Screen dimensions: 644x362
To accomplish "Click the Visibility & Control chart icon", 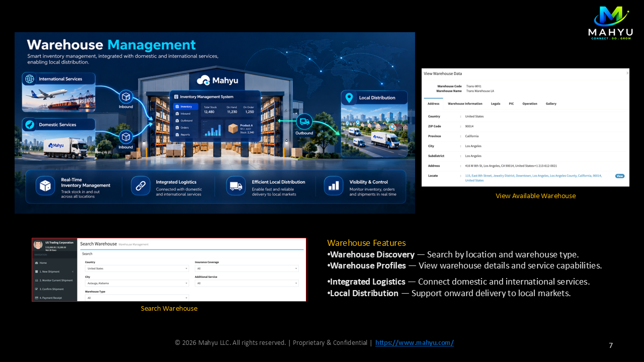I will 333,186.
